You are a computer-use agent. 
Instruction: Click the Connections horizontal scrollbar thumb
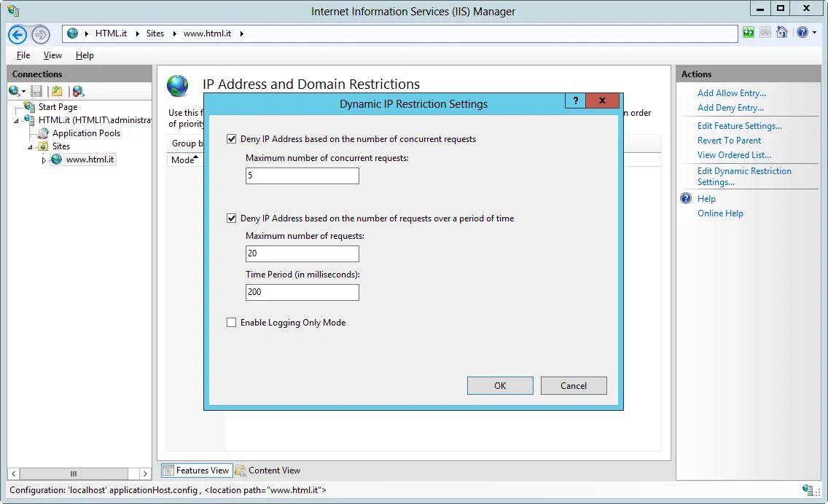point(74,473)
